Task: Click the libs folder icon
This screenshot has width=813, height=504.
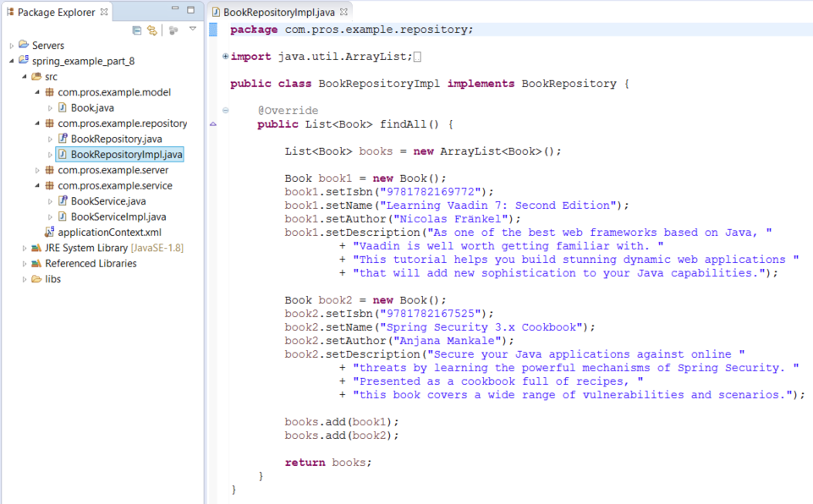Action: pyautogui.click(x=36, y=279)
